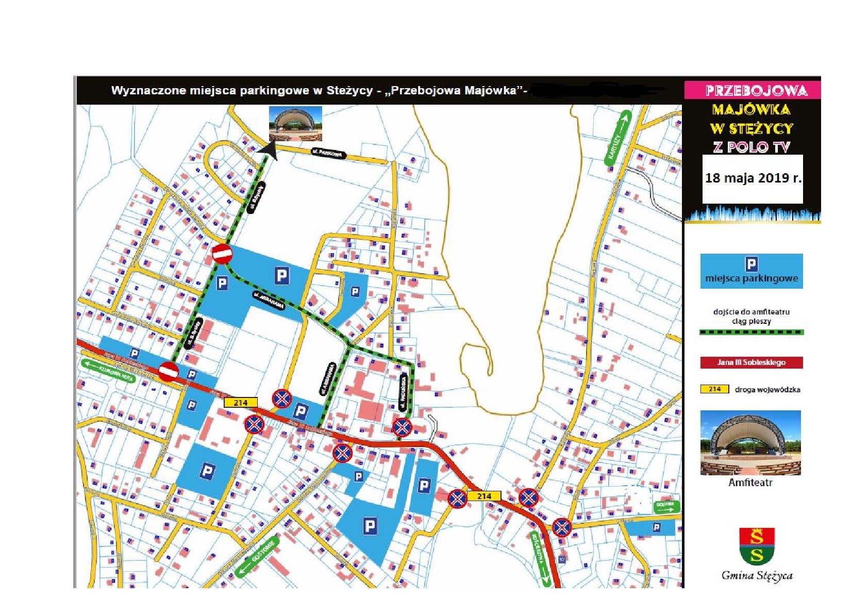868x614 pixels.
Task: Click the green Kartuzy direction arrow
Action: (x=617, y=138)
